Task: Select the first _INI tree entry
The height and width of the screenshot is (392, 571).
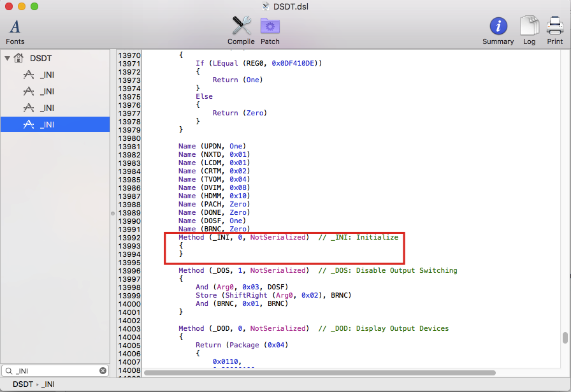Action: click(x=47, y=75)
